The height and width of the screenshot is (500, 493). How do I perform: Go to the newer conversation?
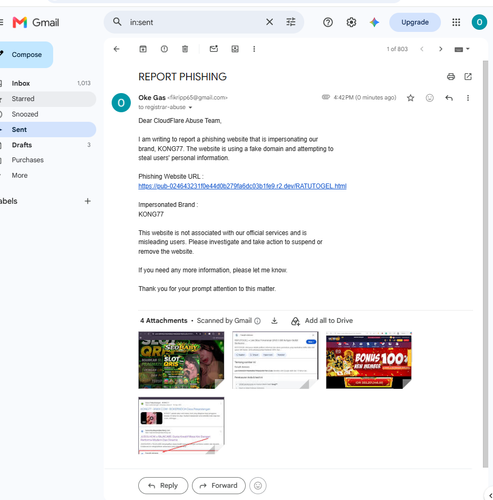[x=422, y=49]
